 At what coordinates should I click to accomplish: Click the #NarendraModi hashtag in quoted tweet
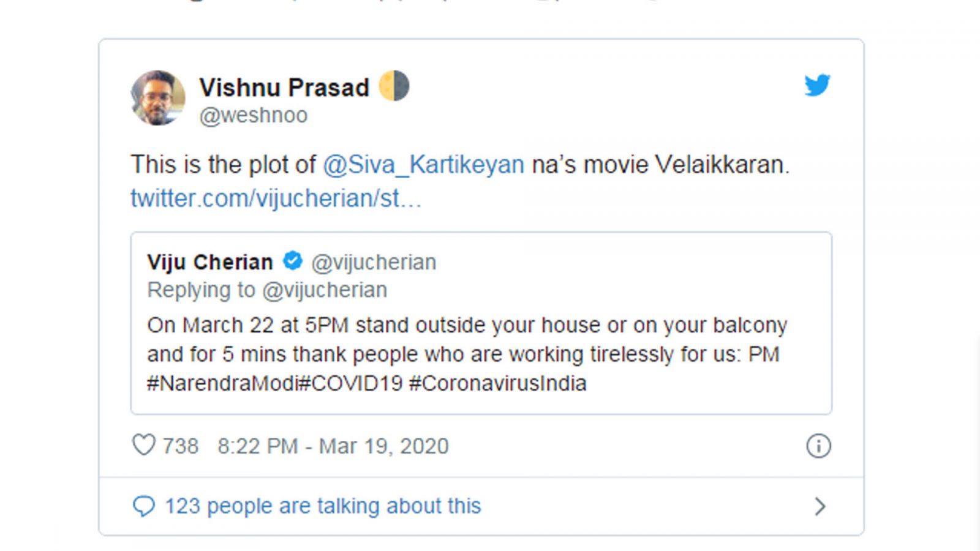[222, 383]
